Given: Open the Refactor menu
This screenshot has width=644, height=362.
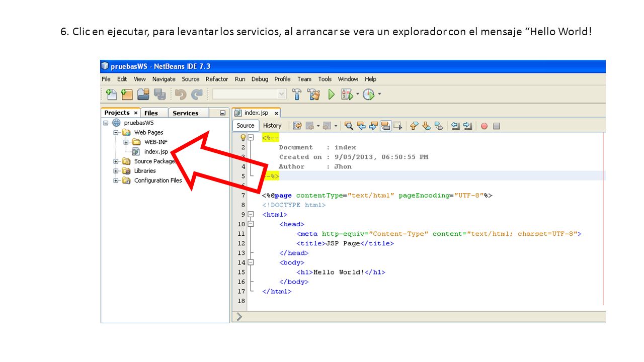Looking at the screenshot, I should click(217, 79).
